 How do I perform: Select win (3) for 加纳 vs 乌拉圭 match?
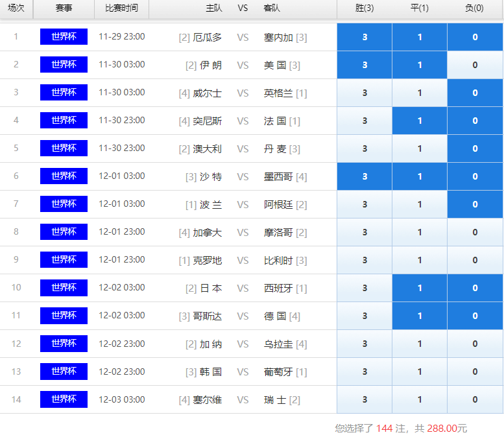(365, 344)
